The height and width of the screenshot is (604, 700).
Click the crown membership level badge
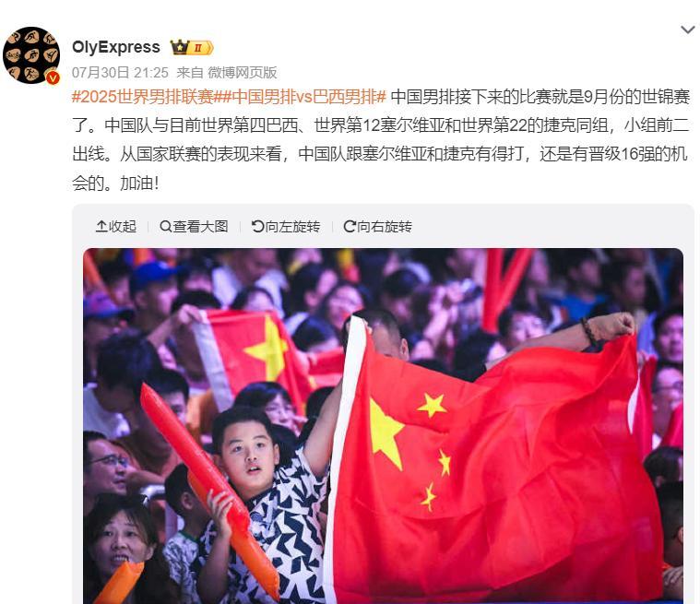pyautogui.click(x=192, y=47)
